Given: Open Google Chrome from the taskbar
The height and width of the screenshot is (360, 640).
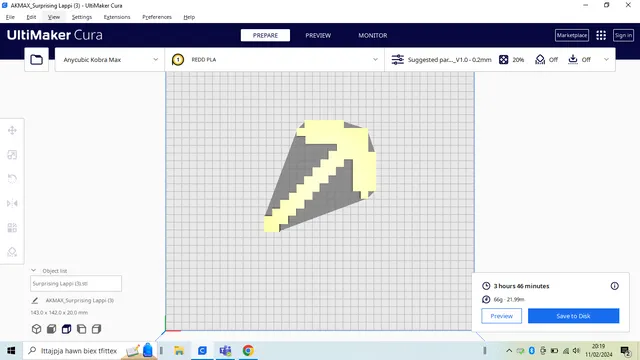Looking at the screenshot, I should (x=248, y=351).
